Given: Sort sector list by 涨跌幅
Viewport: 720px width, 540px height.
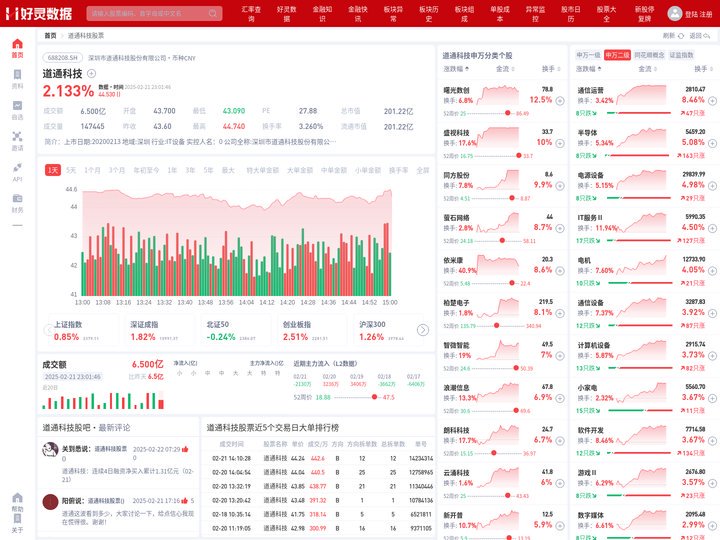Looking at the screenshot, I should coord(589,69).
